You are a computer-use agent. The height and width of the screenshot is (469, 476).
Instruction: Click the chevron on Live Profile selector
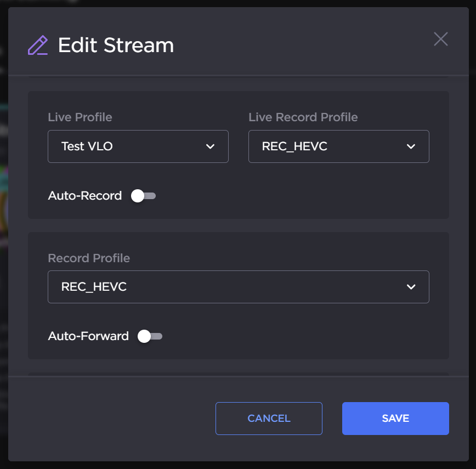[210, 146]
